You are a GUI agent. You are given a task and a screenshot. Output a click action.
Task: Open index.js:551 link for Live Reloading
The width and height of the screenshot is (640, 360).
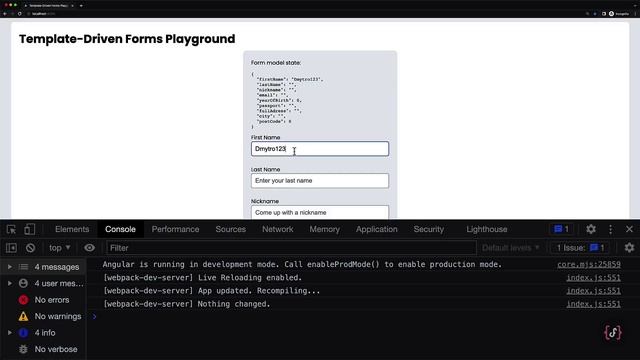[593, 278]
